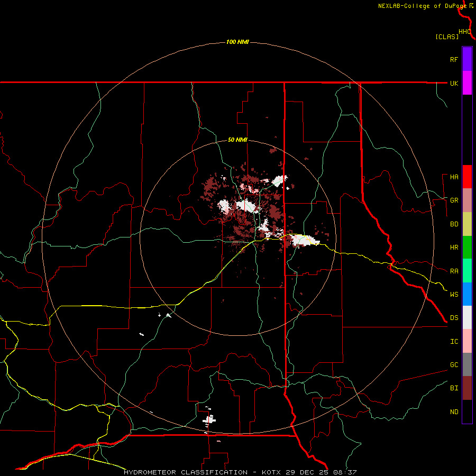Click the DS legend label

point(454,318)
